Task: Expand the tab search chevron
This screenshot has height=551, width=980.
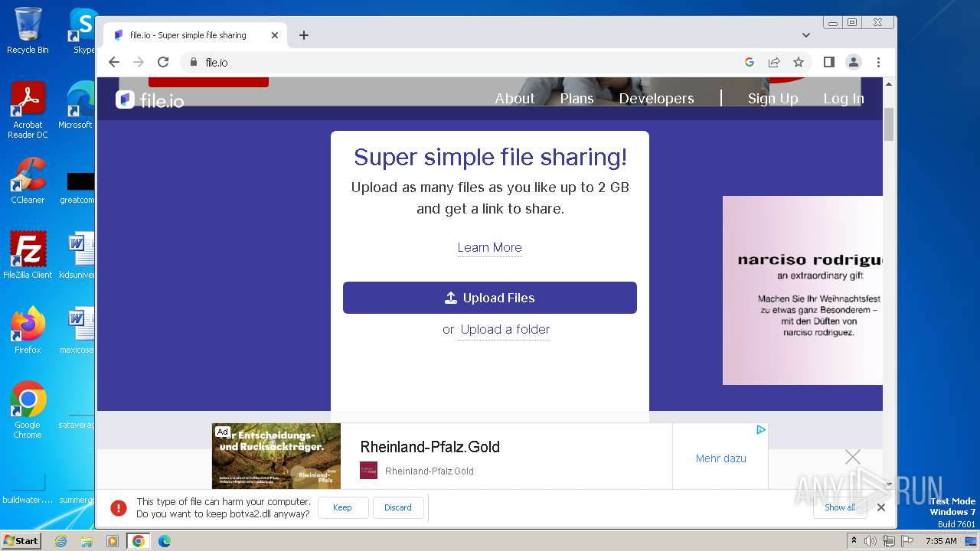Action: tap(805, 35)
